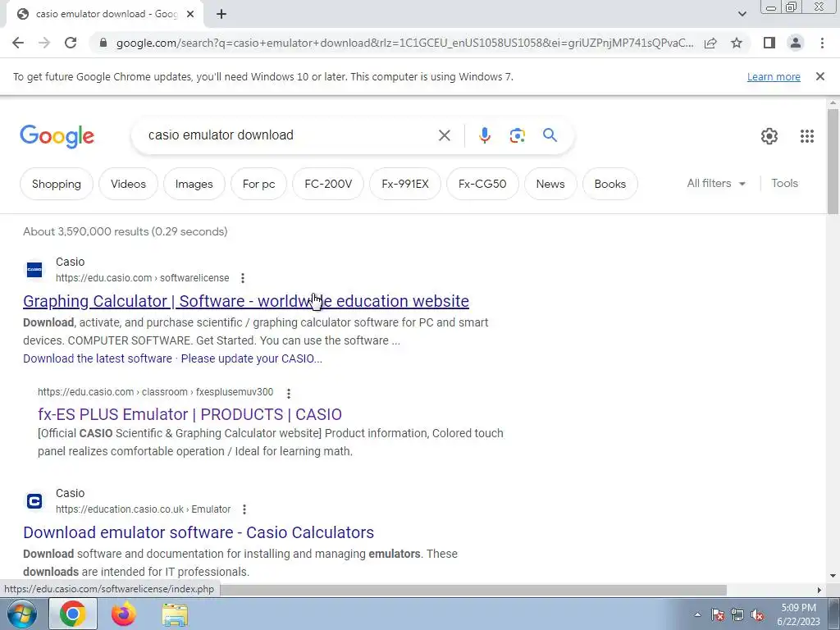Screen dimensions: 840x630
Task: Open the search Tools button
Action: click(x=784, y=183)
